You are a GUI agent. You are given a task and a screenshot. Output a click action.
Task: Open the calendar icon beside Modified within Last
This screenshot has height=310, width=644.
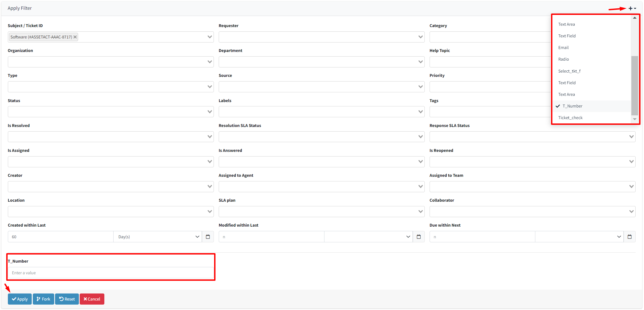419,236
